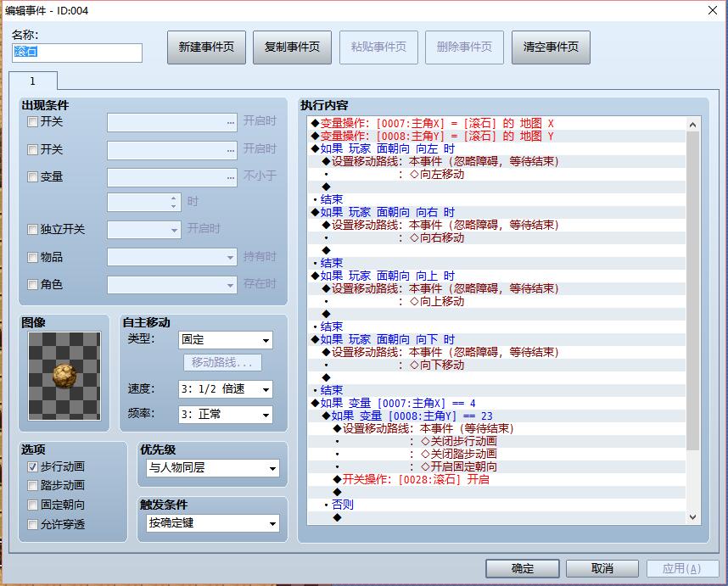Viewport: 728px width, 586px height.
Task: Click the boulder event image thumbnail
Action: 64,376
